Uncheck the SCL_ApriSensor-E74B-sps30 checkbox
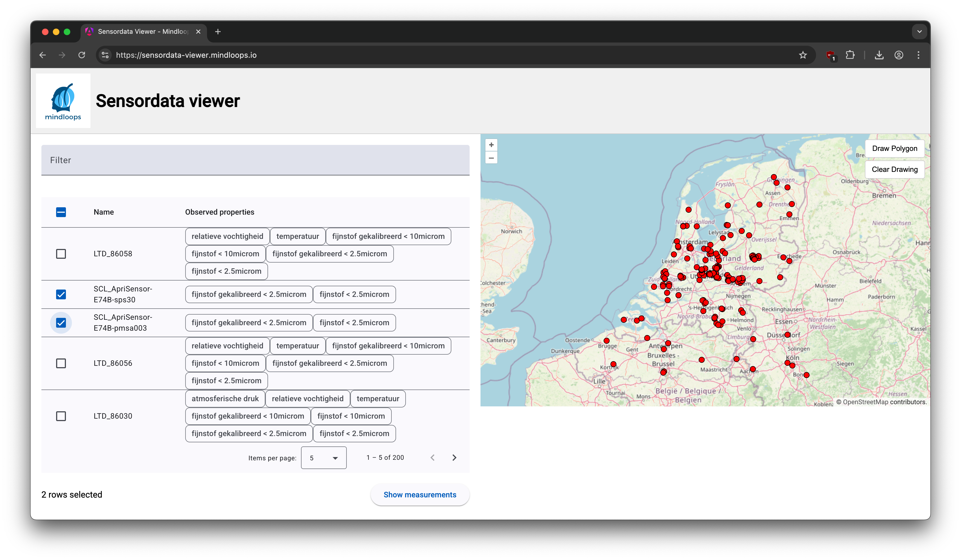The height and width of the screenshot is (560, 961). click(61, 294)
